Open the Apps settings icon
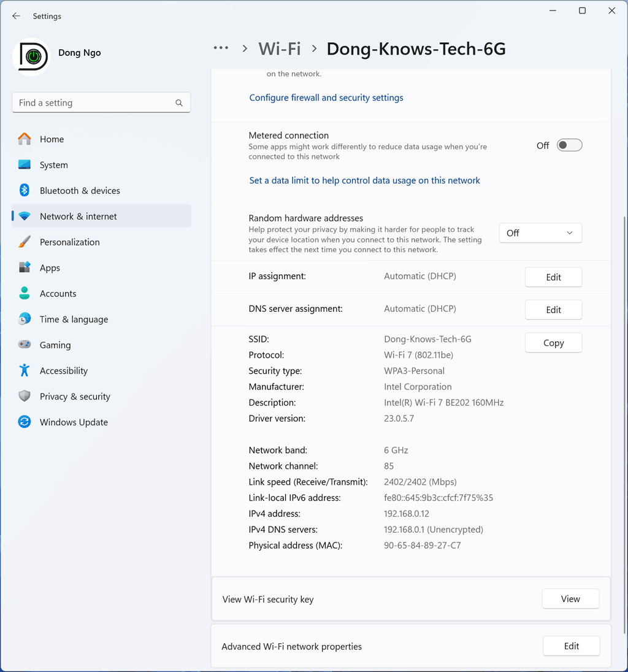Image resolution: width=628 pixels, height=672 pixels. [x=25, y=268]
